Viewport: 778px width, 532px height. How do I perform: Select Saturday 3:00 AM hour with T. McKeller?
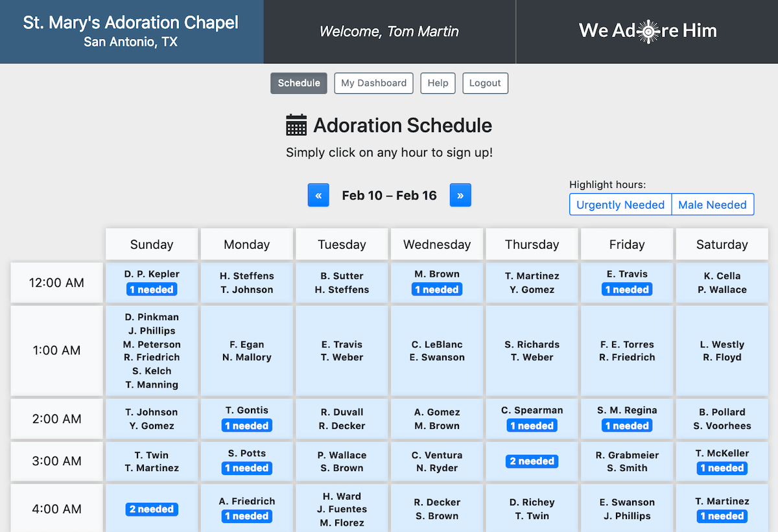pos(722,461)
